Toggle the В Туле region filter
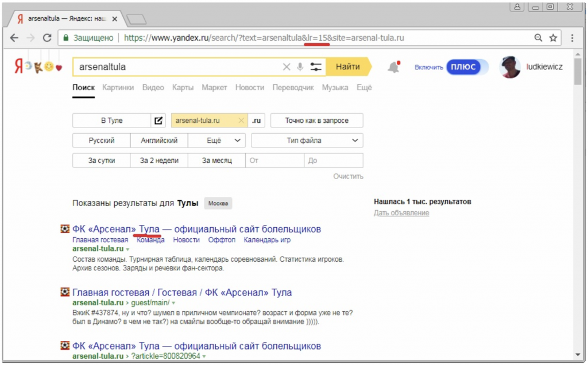Viewport: 588px width, 365px height. [x=112, y=121]
